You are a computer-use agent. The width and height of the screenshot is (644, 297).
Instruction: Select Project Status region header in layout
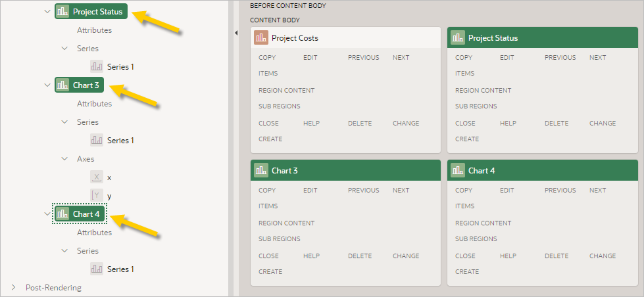[x=542, y=37]
